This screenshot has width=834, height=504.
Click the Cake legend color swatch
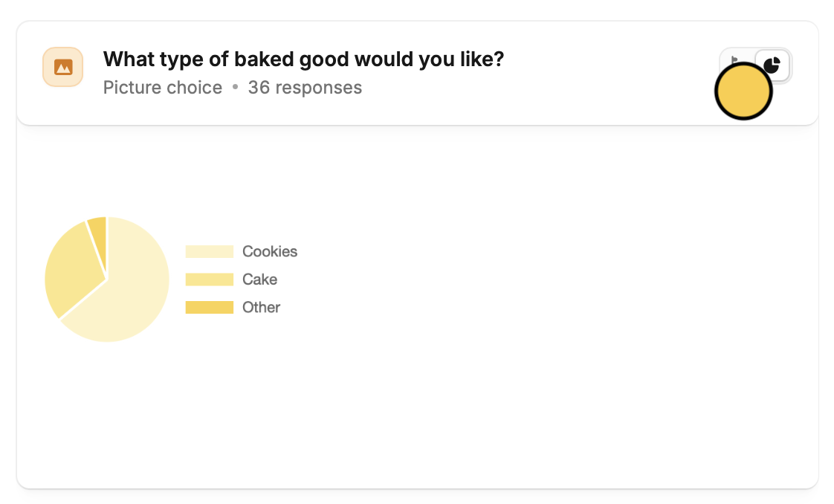(209, 280)
